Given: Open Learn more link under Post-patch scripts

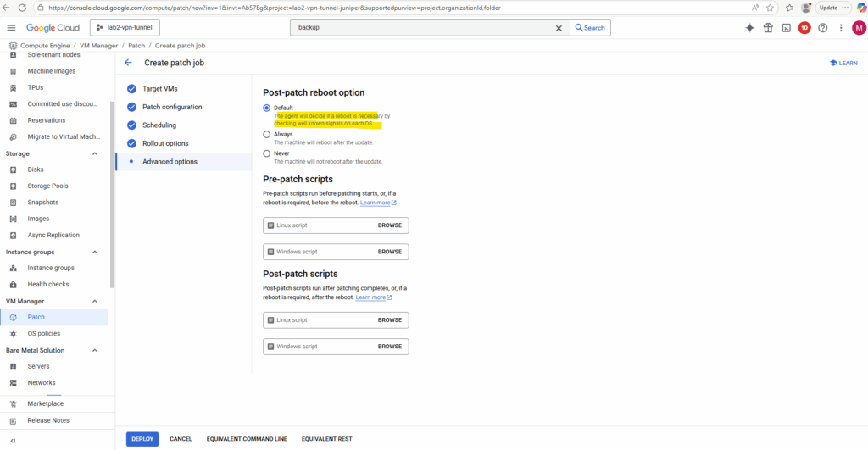Looking at the screenshot, I should tap(374, 297).
